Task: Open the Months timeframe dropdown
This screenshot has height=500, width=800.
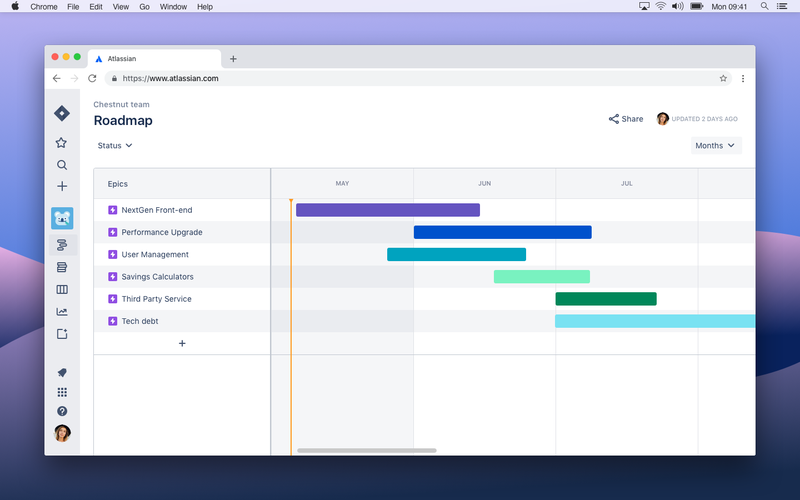Action: 716,145
